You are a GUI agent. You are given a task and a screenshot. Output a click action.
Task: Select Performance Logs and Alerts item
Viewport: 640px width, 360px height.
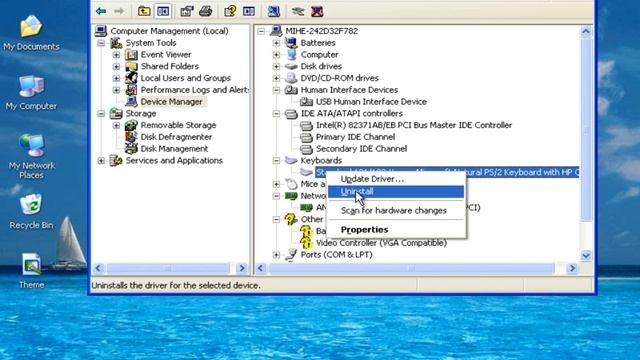coord(195,90)
